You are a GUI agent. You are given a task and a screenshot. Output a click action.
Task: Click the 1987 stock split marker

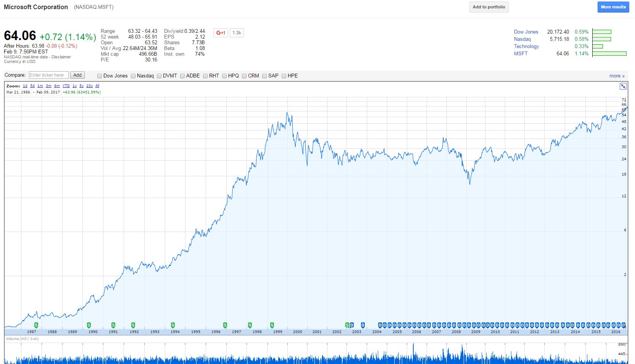point(36,325)
